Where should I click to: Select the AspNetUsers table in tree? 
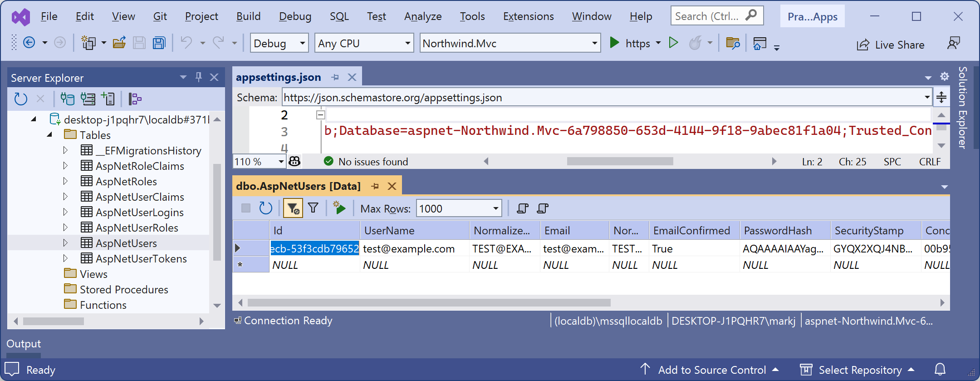click(x=126, y=243)
